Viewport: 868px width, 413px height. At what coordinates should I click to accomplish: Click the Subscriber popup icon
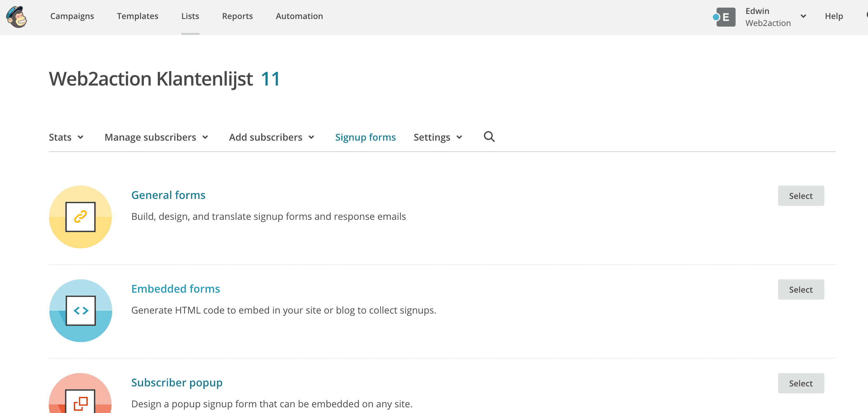[x=80, y=393]
